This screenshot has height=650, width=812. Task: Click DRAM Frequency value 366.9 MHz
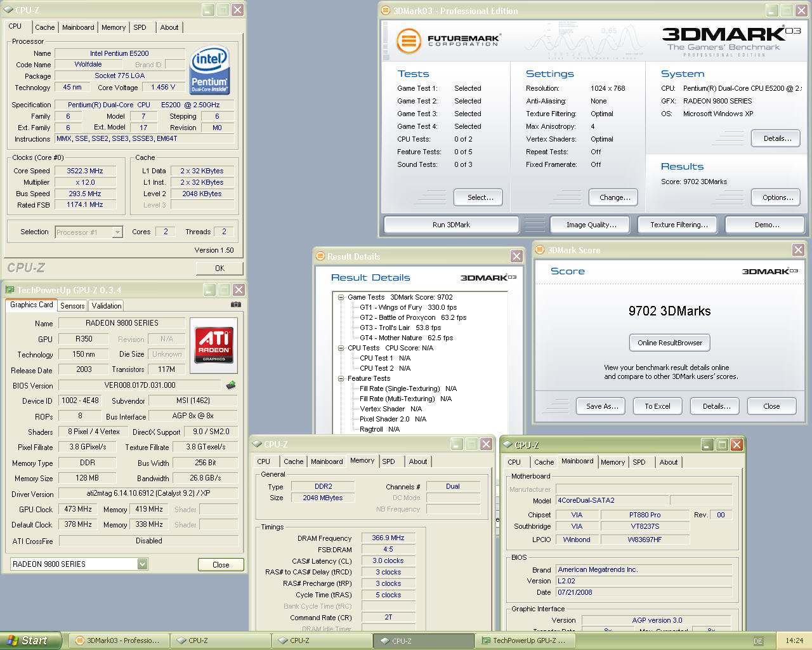(x=388, y=538)
